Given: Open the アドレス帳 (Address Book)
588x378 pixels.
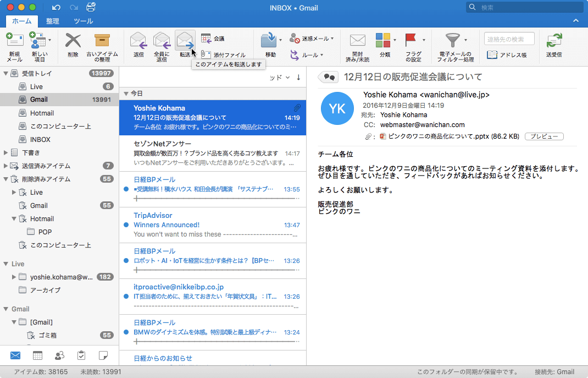Looking at the screenshot, I should coord(507,55).
